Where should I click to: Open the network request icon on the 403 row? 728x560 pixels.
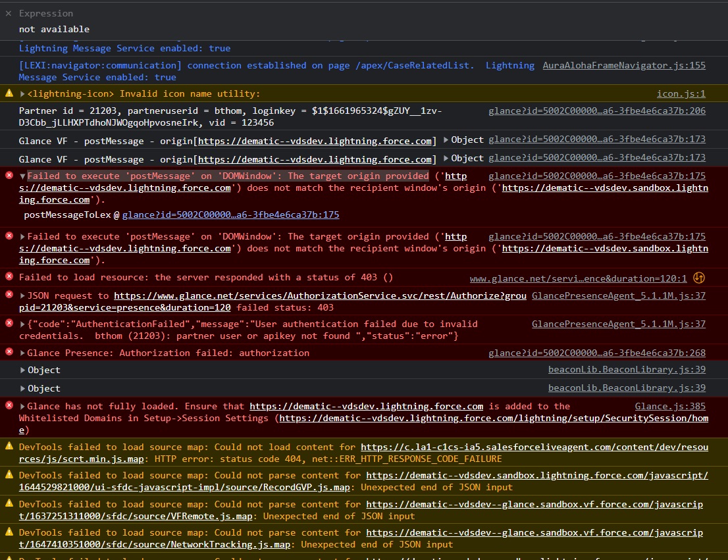[x=699, y=278]
